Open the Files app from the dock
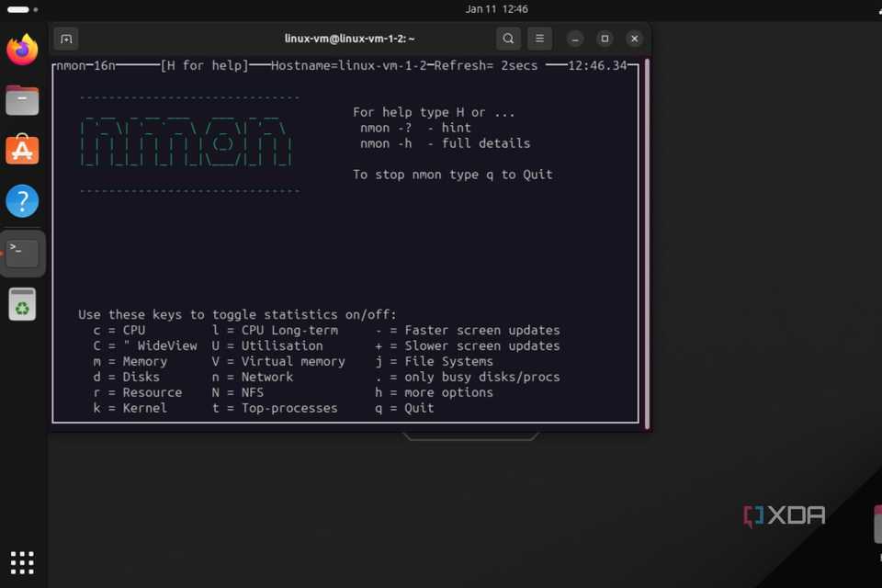882x588 pixels. click(x=22, y=101)
